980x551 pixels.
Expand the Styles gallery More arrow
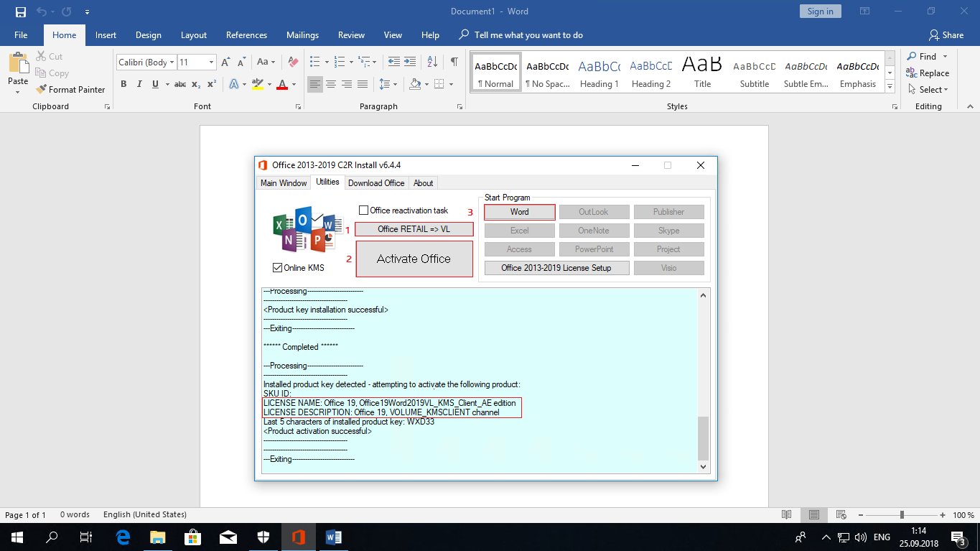tap(890, 87)
